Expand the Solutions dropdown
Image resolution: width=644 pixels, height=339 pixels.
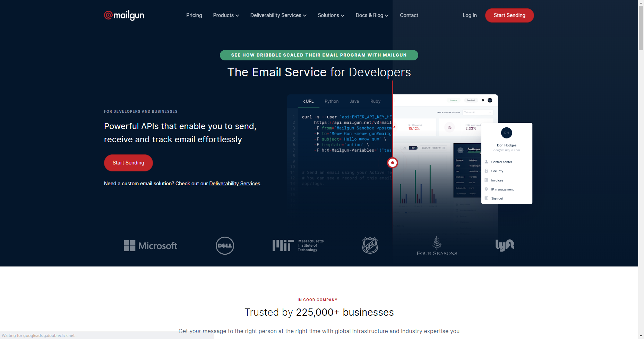(x=331, y=15)
